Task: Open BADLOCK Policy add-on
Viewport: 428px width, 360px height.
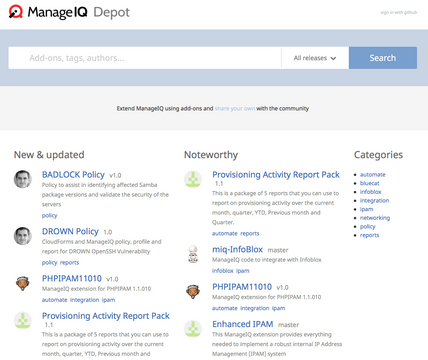Action: [x=73, y=175]
